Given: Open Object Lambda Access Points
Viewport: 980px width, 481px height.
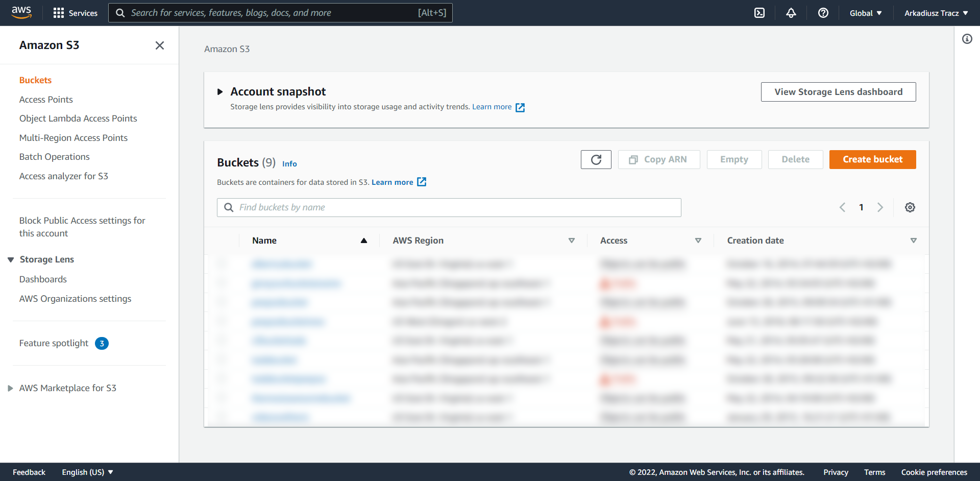Looking at the screenshot, I should [x=78, y=118].
